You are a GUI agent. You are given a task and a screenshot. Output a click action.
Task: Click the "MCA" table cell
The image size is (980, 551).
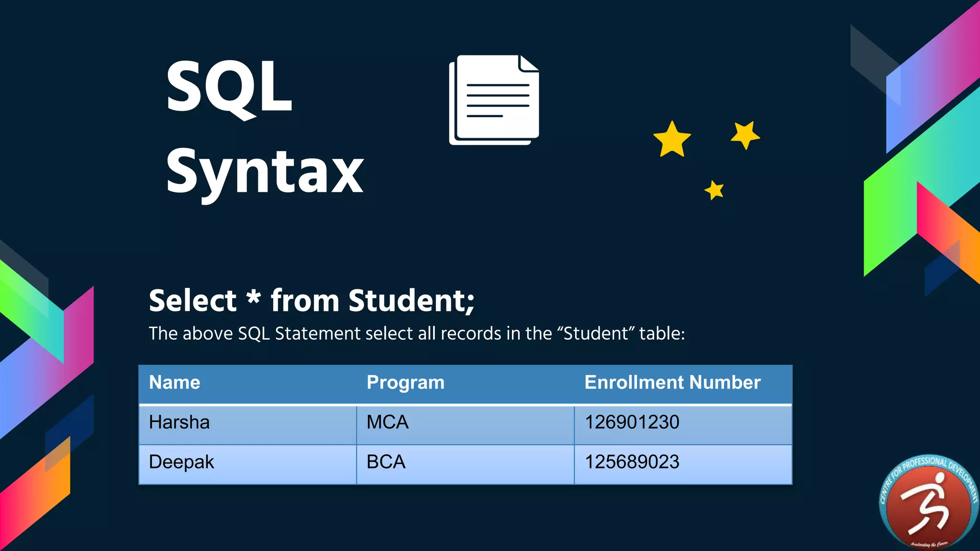tap(465, 424)
